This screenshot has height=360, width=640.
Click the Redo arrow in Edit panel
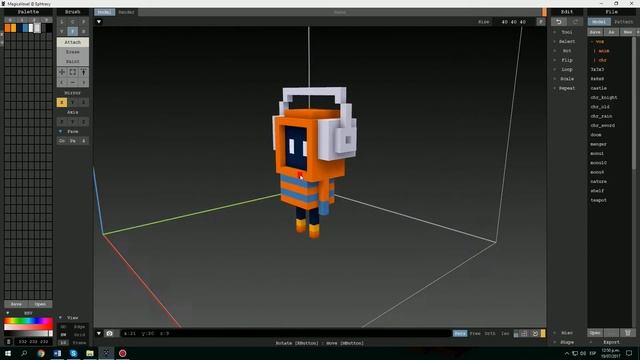(x=575, y=22)
